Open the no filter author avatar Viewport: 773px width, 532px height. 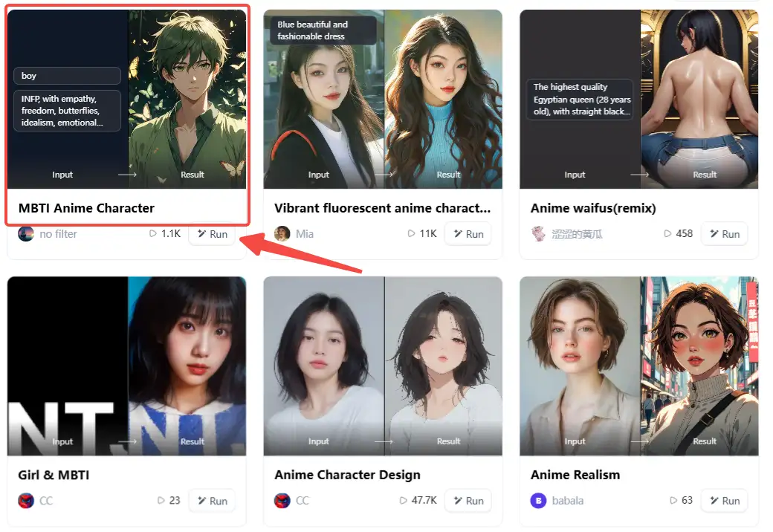[x=25, y=233]
